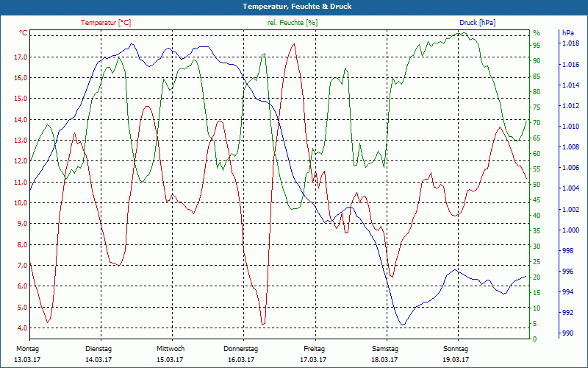The image size is (588, 368).
Task: Click the blue "998" pressure axis value
Action: pyautogui.click(x=567, y=250)
